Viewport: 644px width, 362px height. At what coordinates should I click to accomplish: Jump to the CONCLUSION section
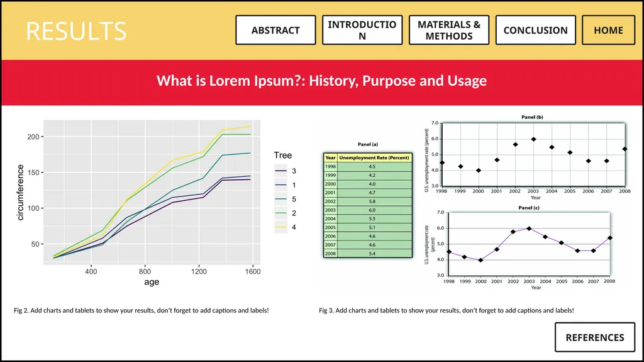536,30
